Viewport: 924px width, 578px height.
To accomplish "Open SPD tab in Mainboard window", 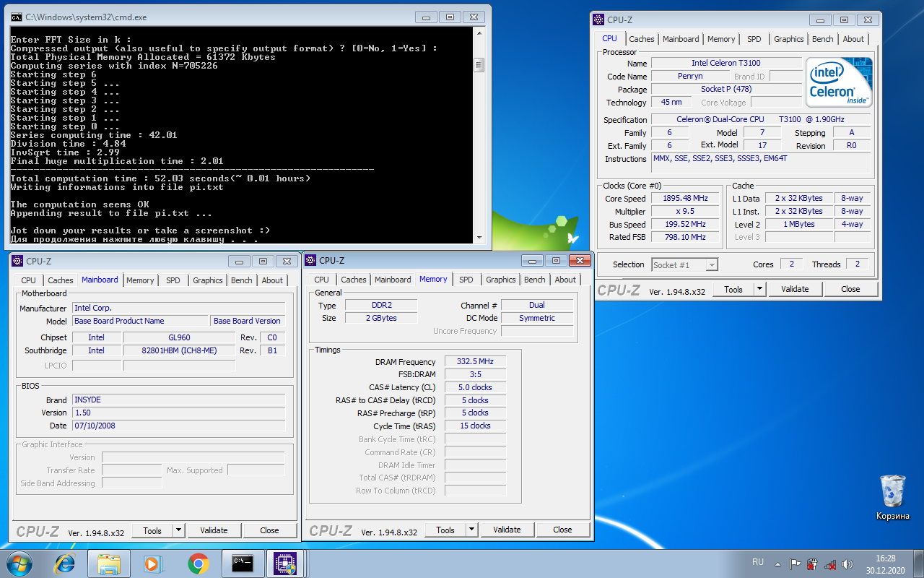I will point(173,280).
